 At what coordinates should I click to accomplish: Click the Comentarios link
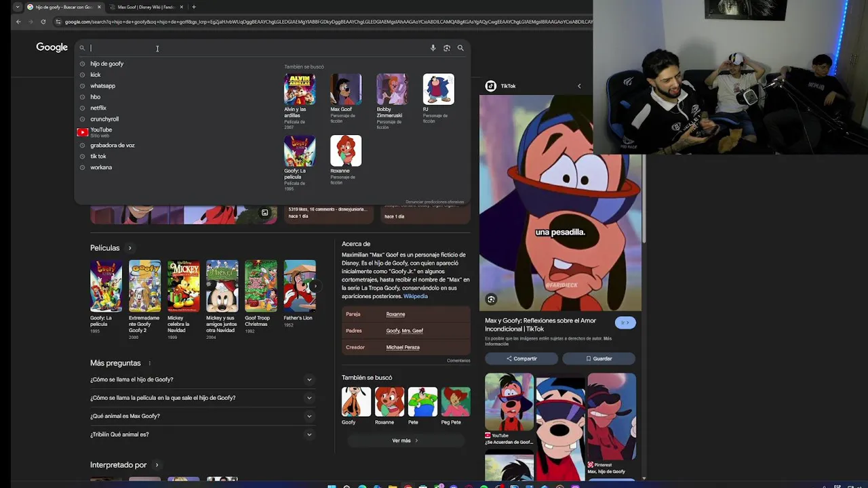tap(458, 361)
